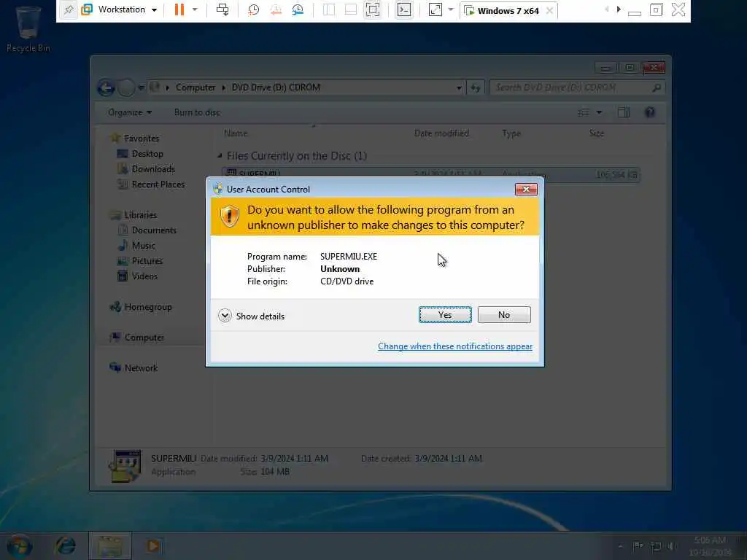Close the Windows 7 x64 tab
The width and height of the screenshot is (747, 560).
(550, 10)
